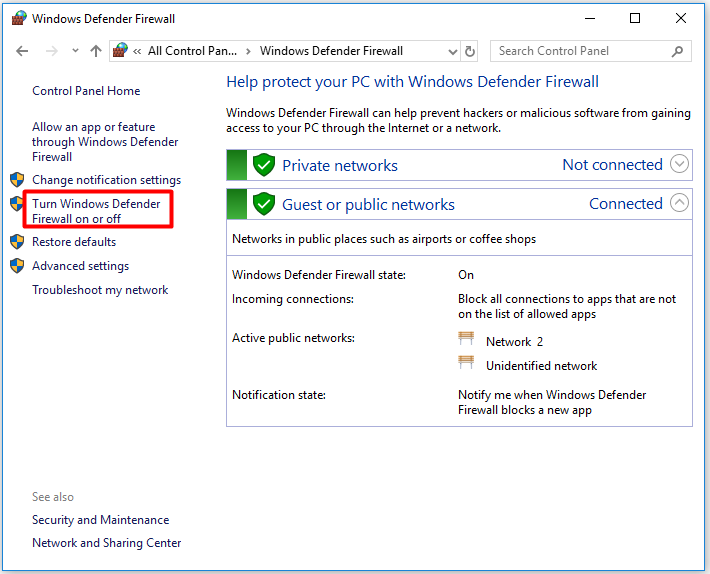Click the search magnifier icon
The image size is (710, 574).
(677, 51)
